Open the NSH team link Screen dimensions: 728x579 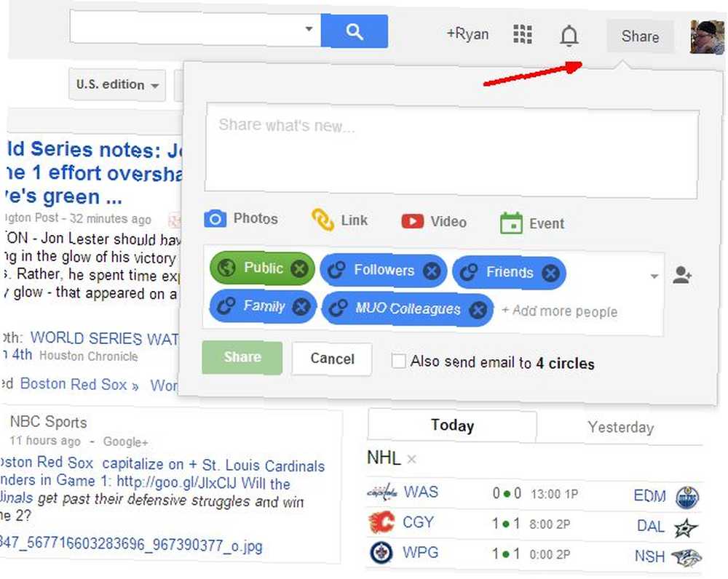[650, 556]
